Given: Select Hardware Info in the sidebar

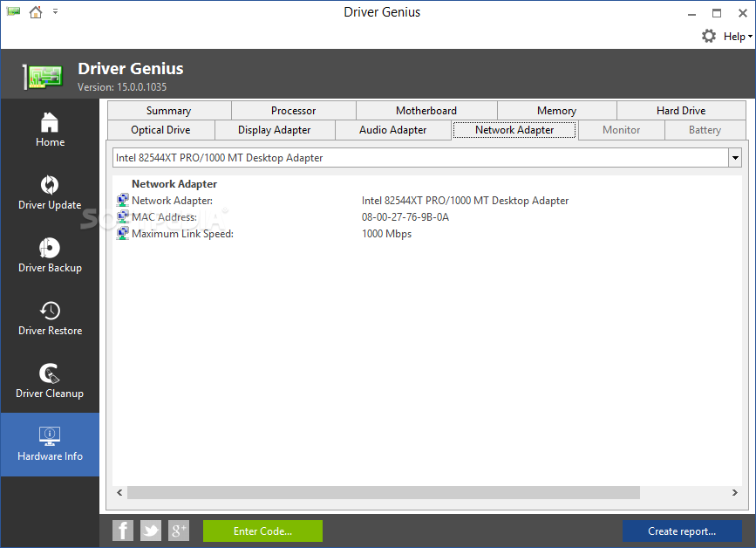Looking at the screenshot, I should tap(50, 444).
